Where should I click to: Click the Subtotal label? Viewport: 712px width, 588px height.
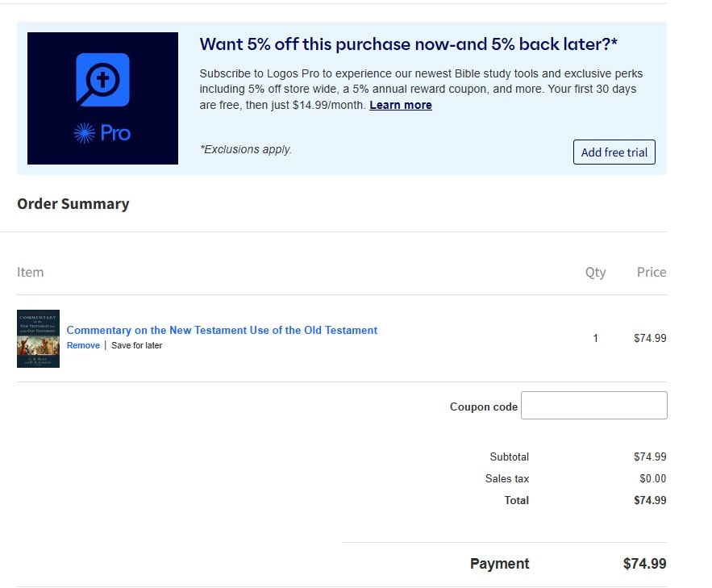coord(509,457)
